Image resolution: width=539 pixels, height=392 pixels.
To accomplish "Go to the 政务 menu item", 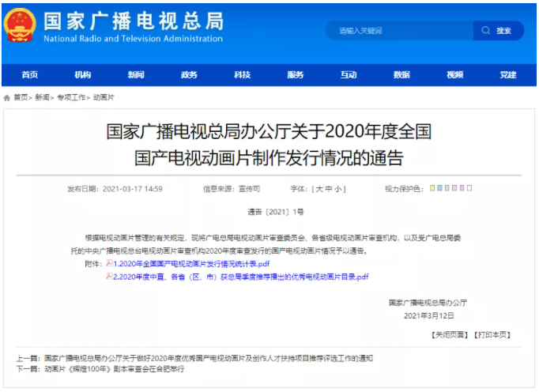I will point(189,75).
